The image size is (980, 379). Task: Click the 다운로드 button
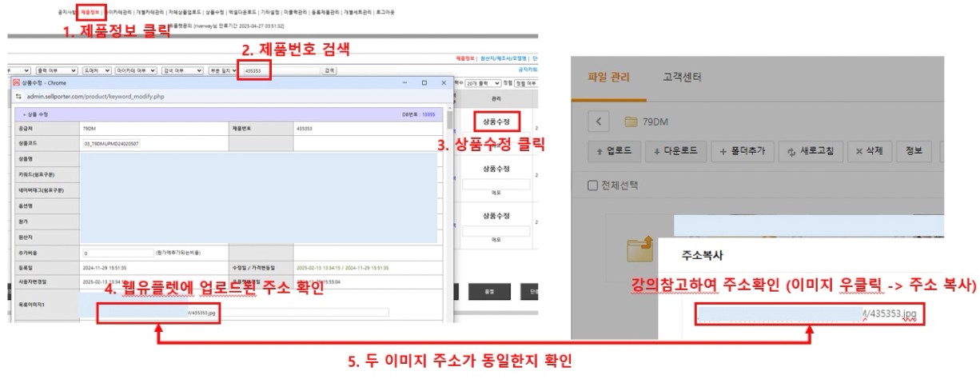click(x=675, y=151)
